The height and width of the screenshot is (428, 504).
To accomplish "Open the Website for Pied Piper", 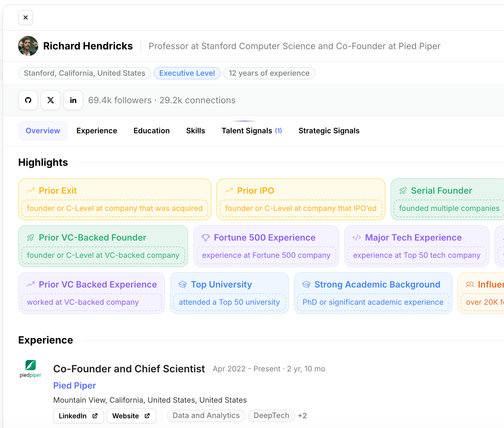I will (131, 416).
